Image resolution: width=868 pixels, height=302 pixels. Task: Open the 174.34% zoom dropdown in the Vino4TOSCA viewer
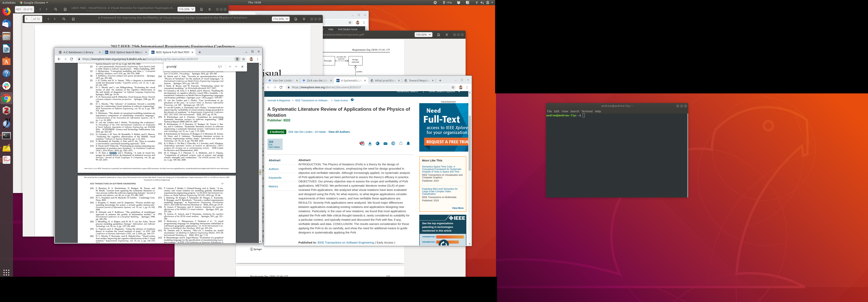[186, 9]
